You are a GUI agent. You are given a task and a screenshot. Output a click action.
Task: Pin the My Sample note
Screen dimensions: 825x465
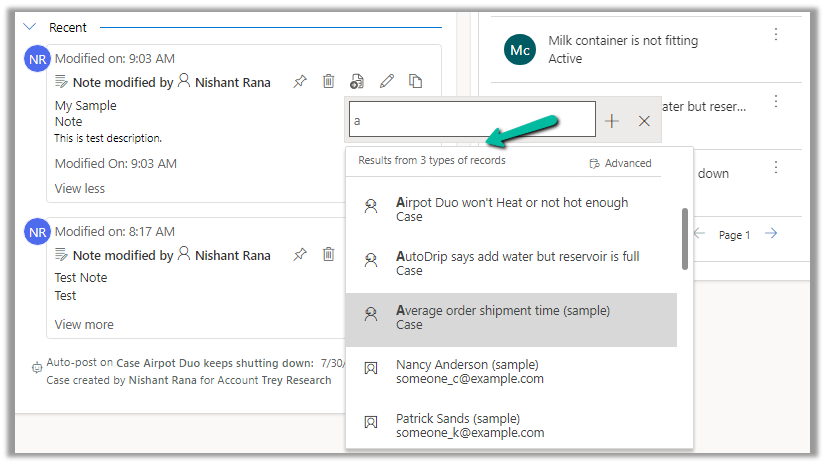click(300, 82)
